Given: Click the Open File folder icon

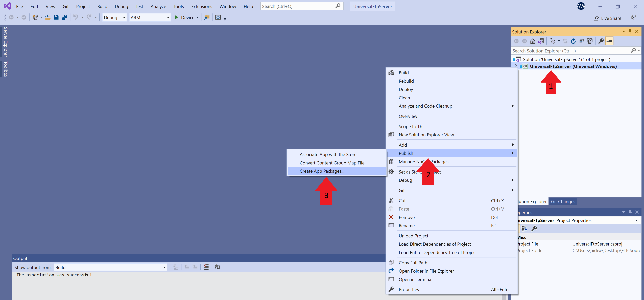Looking at the screenshot, I should (48, 17).
